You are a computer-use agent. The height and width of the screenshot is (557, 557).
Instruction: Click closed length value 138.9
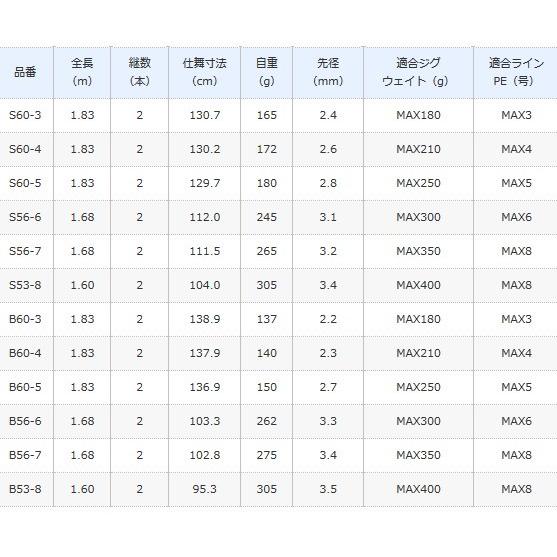coord(205,319)
